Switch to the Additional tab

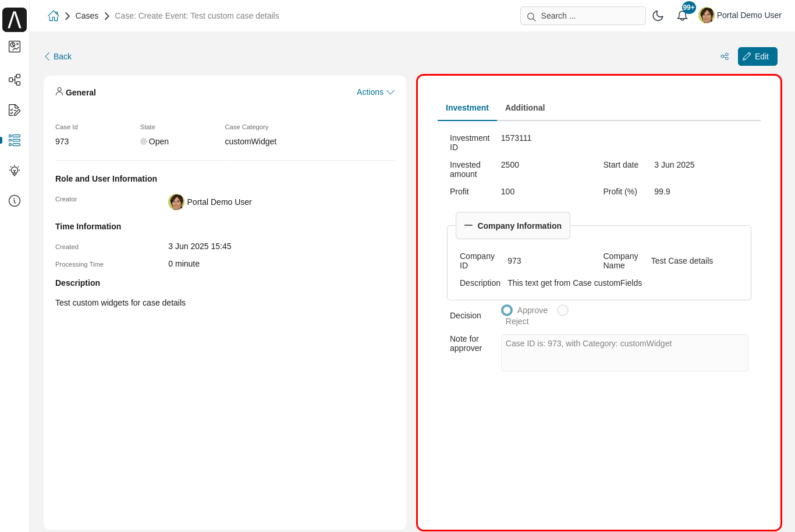[x=525, y=108]
